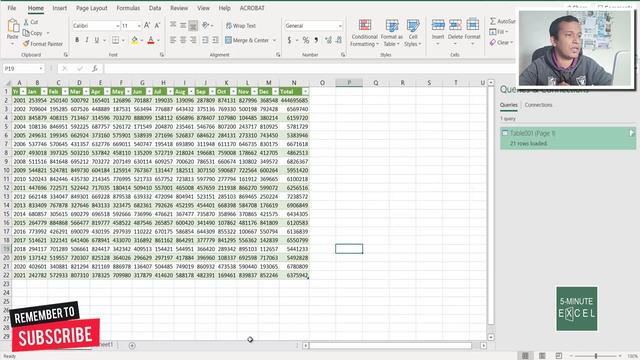Click the insert function fx icon

(x=95, y=69)
